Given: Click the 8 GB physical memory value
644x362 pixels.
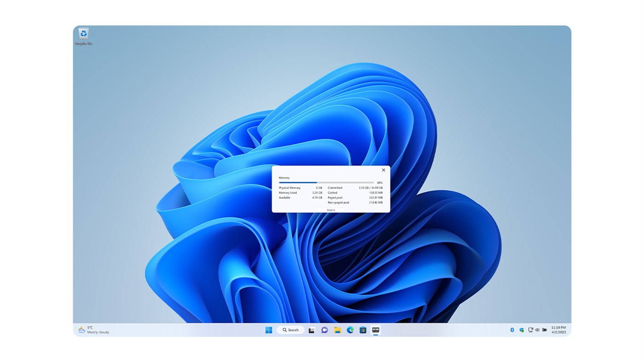Looking at the screenshot, I should (x=319, y=188).
